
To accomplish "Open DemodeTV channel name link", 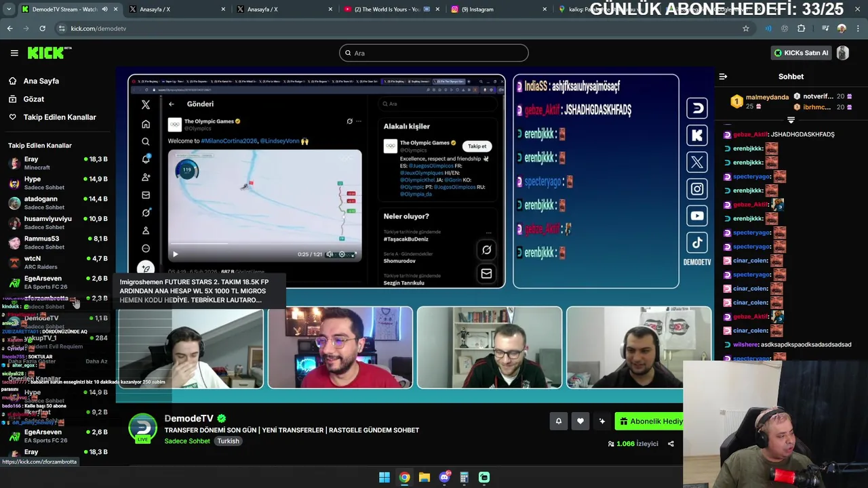I will [189, 418].
